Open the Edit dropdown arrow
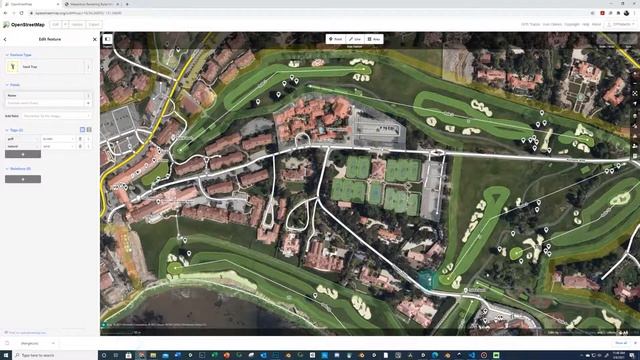 pyautogui.click(x=65, y=24)
